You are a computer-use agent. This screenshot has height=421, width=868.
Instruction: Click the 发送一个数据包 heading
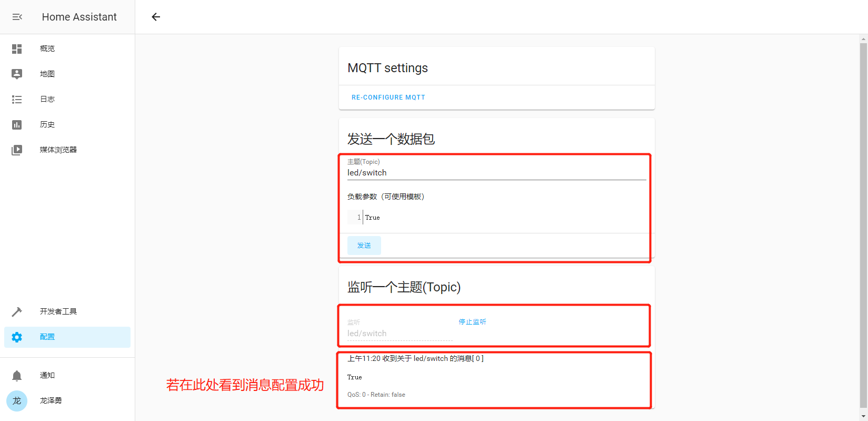[x=391, y=139]
